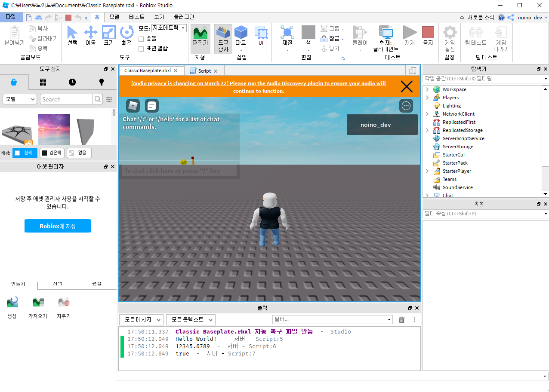The image size is (549, 392).
Task: Open the 재질 material picker
Action: 287,36
